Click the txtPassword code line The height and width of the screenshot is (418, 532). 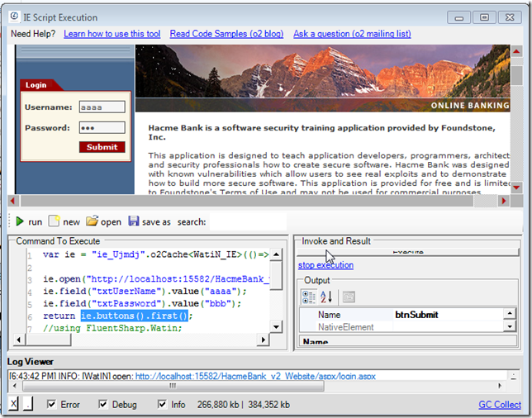point(142,303)
